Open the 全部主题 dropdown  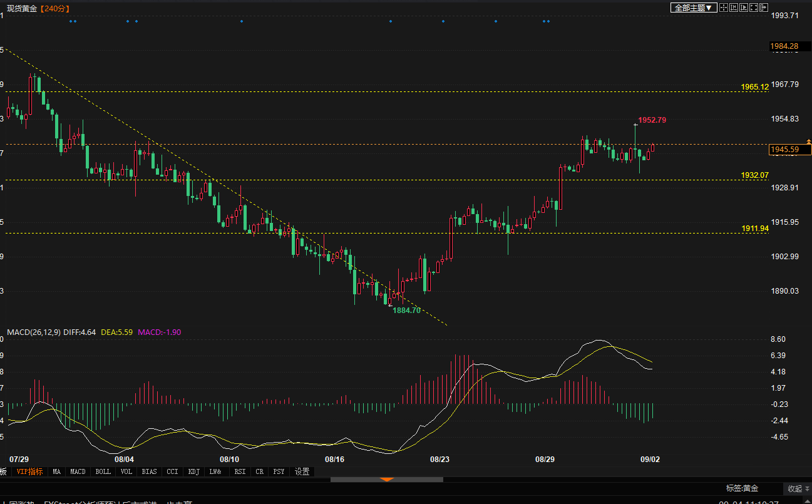pyautogui.click(x=693, y=8)
